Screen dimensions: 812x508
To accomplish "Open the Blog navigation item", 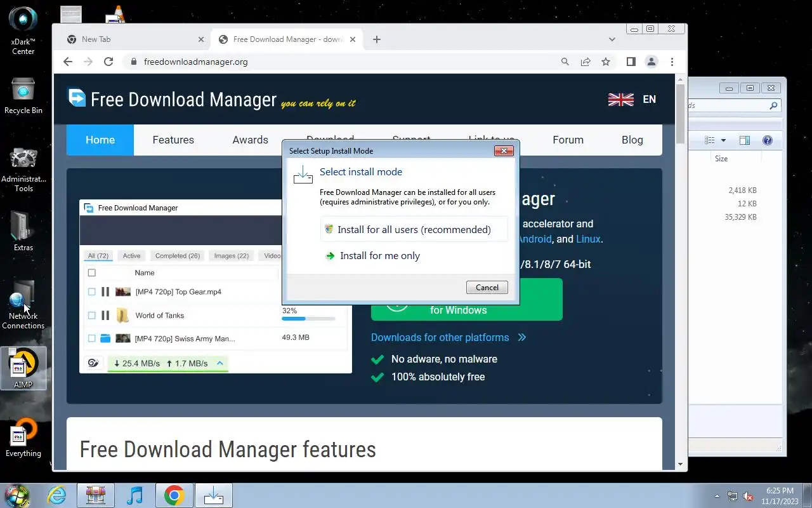I will (x=632, y=140).
